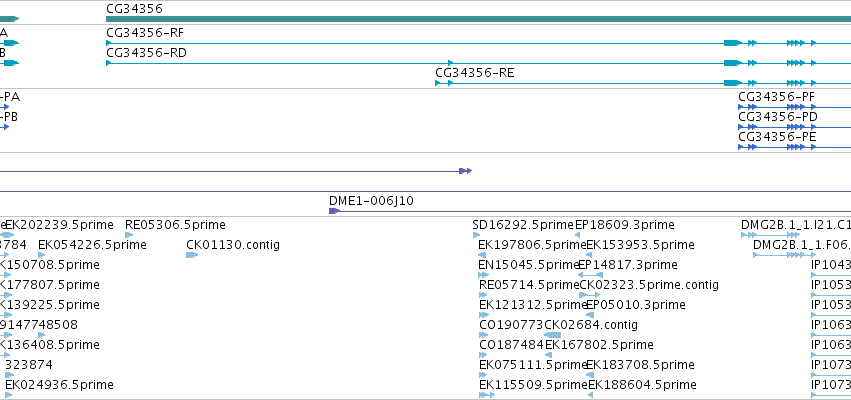Click the CO187484 label
Image resolution: width=851 pixels, height=400 pixels.
click(x=511, y=346)
